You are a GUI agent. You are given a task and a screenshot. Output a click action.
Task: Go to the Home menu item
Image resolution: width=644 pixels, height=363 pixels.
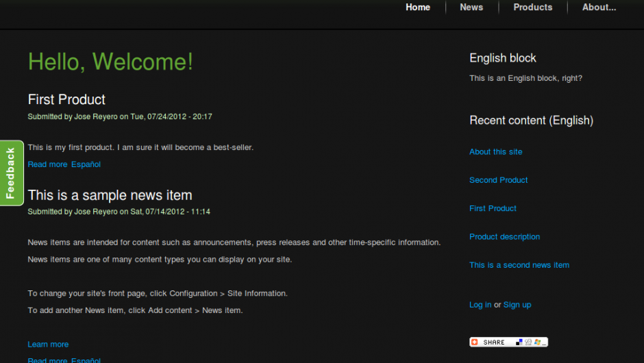[x=418, y=8]
